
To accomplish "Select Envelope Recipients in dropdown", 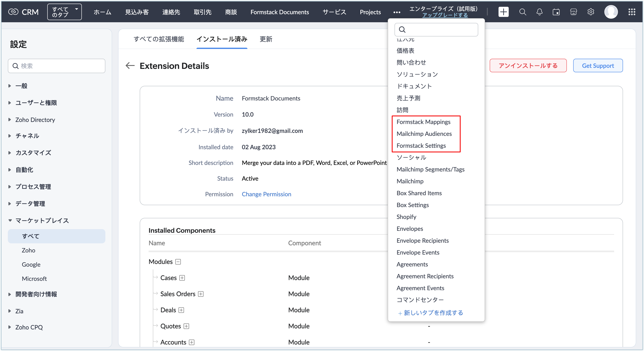I will [422, 241].
